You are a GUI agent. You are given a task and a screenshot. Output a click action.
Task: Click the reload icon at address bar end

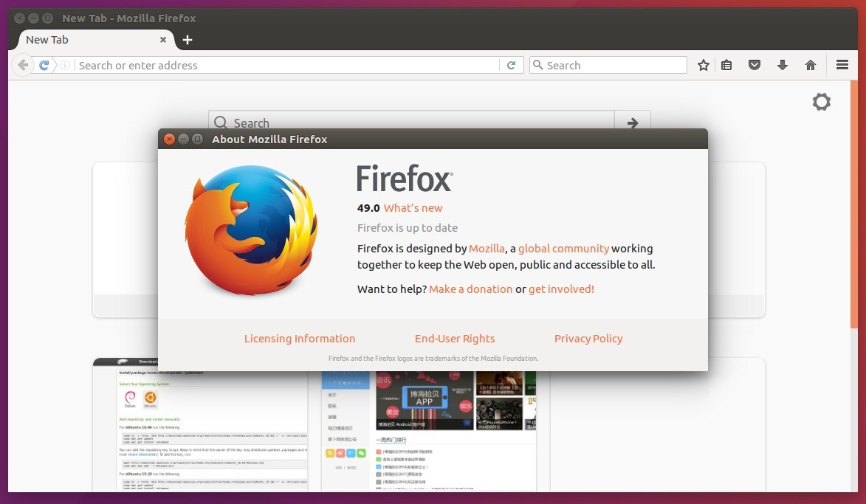click(x=512, y=65)
